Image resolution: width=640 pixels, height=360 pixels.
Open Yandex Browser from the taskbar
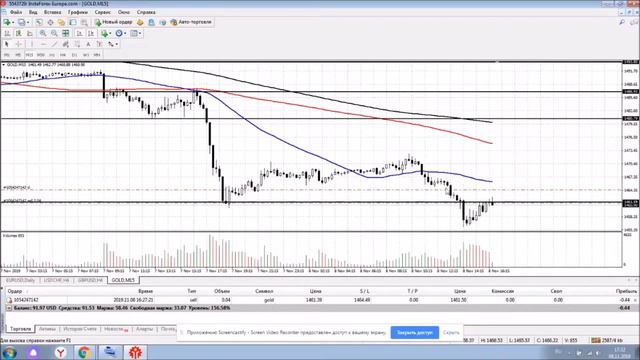coord(60,352)
